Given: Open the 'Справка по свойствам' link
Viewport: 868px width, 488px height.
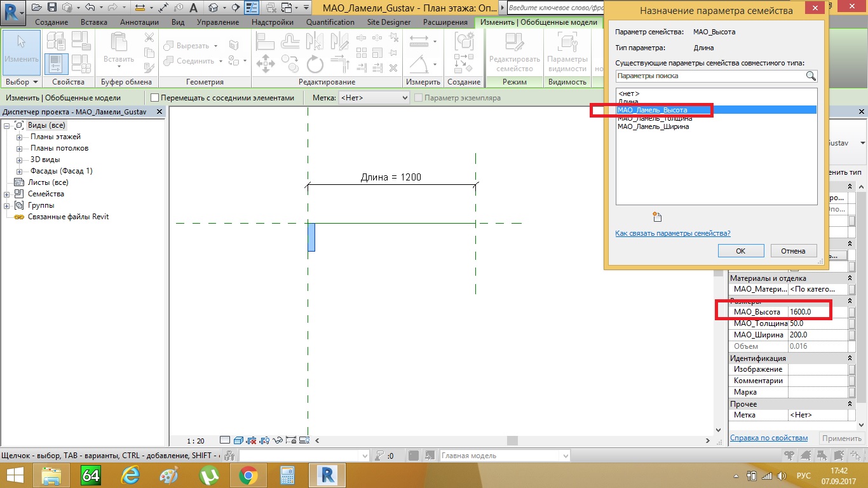Looking at the screenshot, I should pyautogui.click(x=769, y=438).
